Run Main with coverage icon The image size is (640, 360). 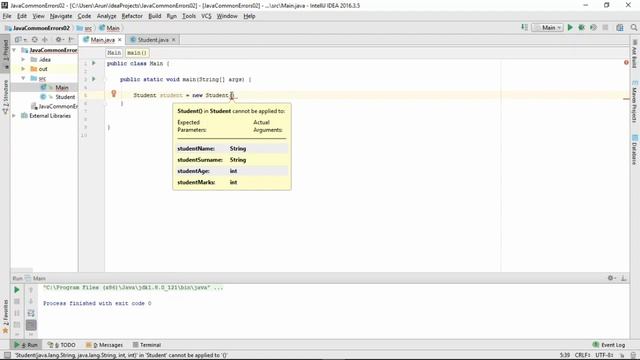click(x=593, y=27)
